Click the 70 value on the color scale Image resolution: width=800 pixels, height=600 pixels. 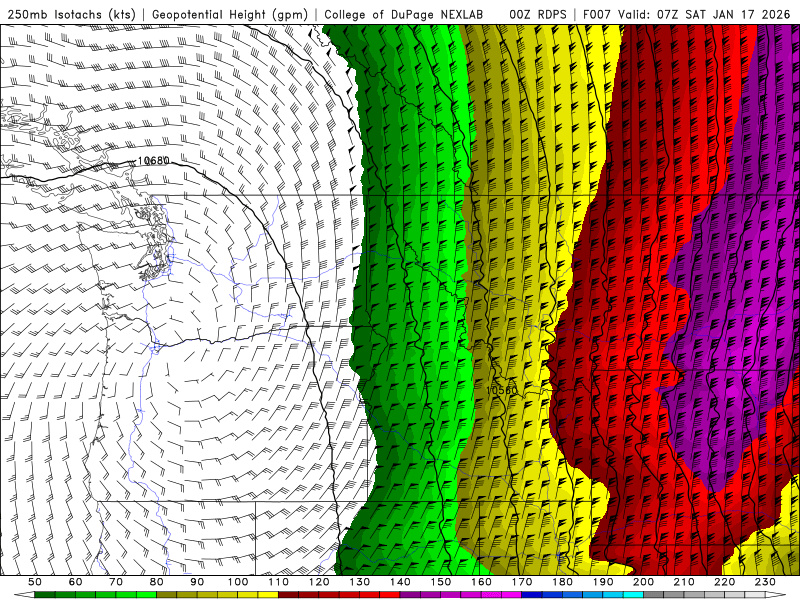point(116,582)
